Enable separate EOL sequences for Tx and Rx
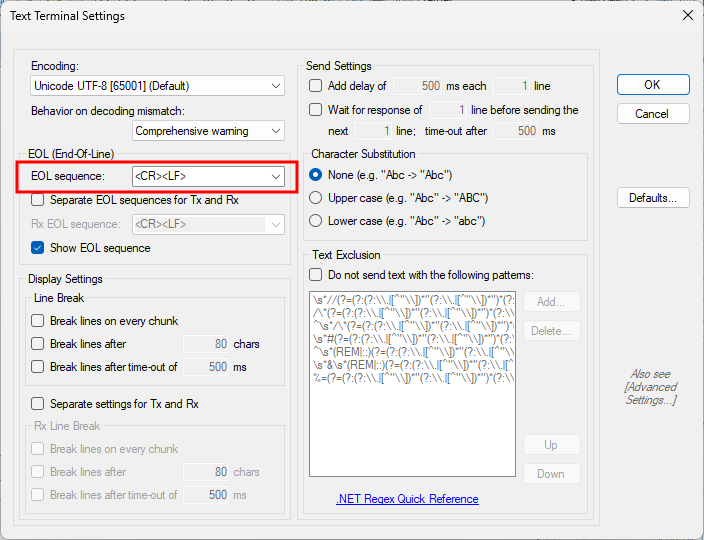The width and height of the screenshot is (704, 540). click(38, 200)
